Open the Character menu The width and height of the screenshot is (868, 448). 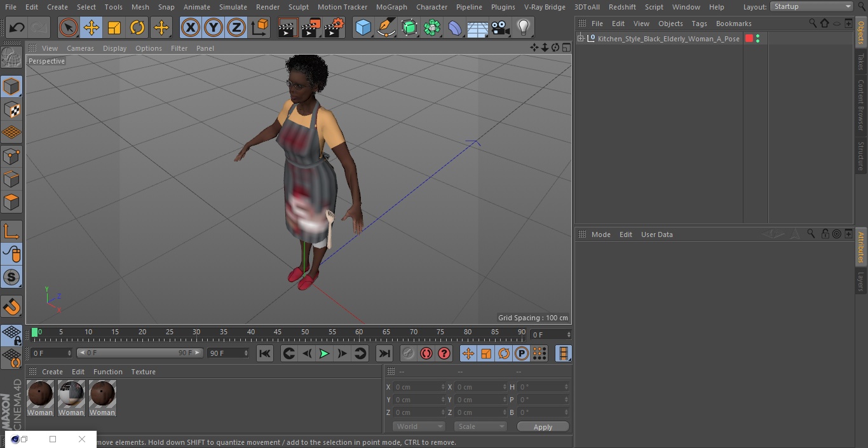(x=431, y=7)
